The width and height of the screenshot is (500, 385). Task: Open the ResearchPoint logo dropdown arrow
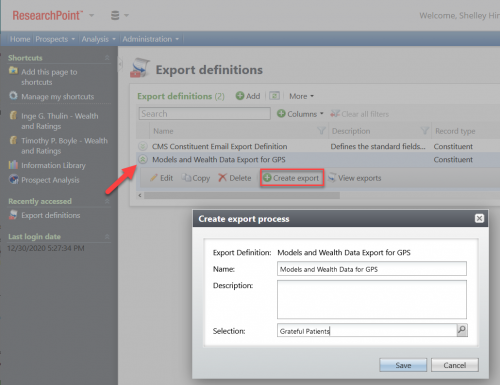pyautogui.click(x=91, y=15)
